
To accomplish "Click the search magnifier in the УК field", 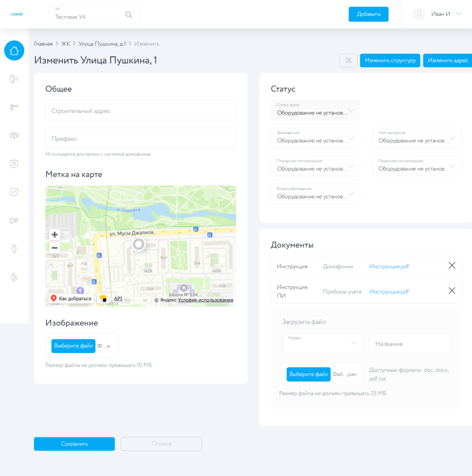I will click(x=129, y=14).
